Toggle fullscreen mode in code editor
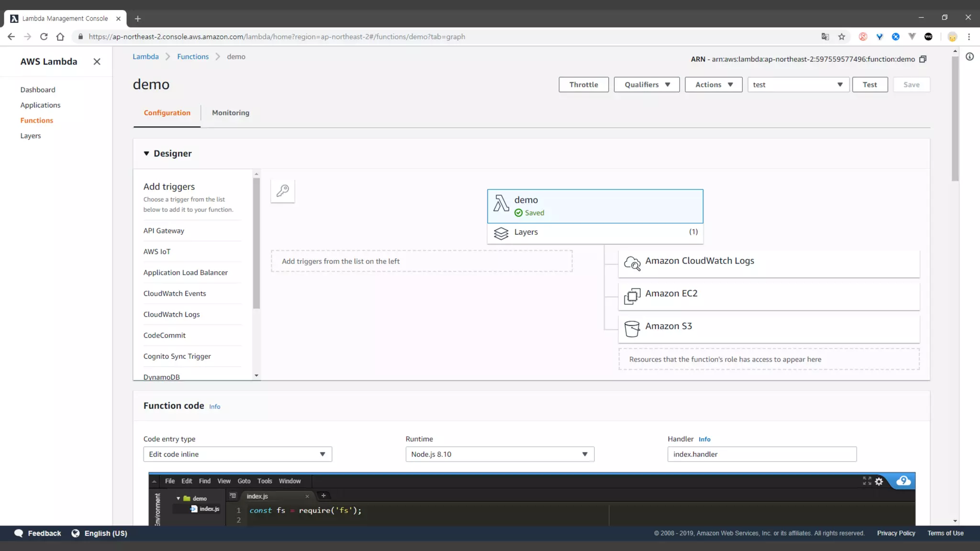980x551 pixels. pos(867,481)
